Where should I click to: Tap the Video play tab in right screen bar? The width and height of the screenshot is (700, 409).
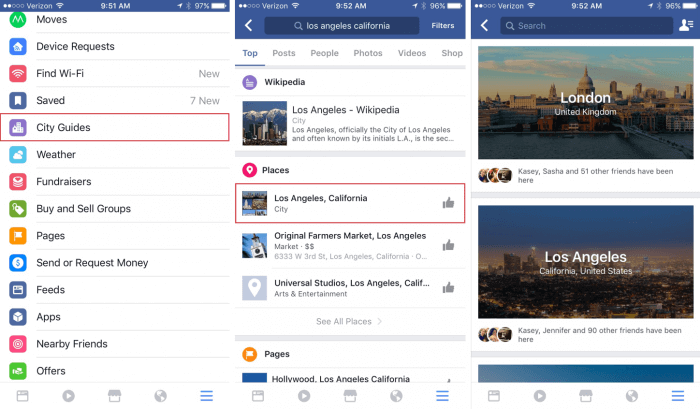coord(540,396)
